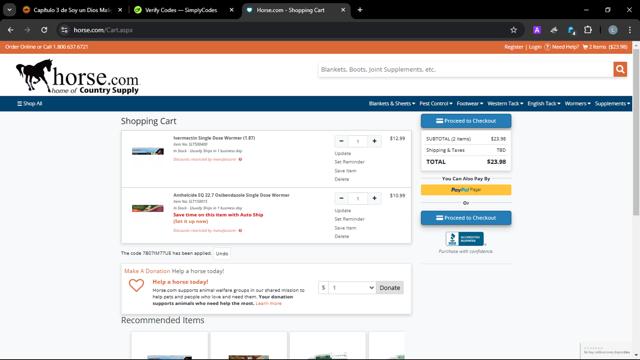This screenshot has height=360, width=640.
Task: Click the Register link
Action: (513, 47)
